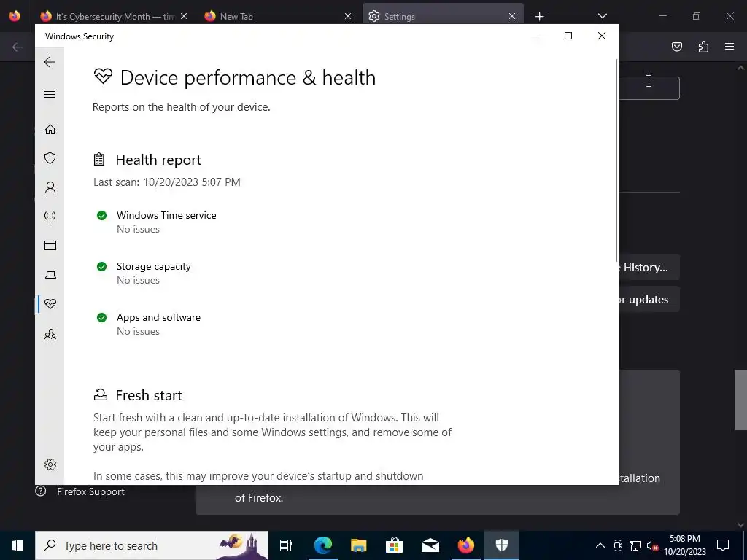The image size is (747, 560).
Task: Go back in Windows Security
Action: (50, 62)
